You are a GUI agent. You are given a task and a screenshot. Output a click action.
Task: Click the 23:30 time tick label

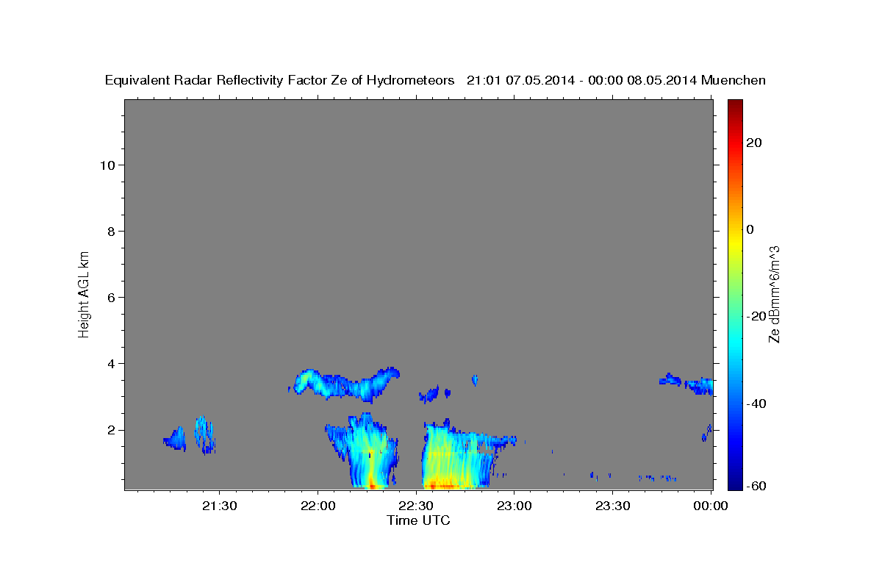[612, 506]
